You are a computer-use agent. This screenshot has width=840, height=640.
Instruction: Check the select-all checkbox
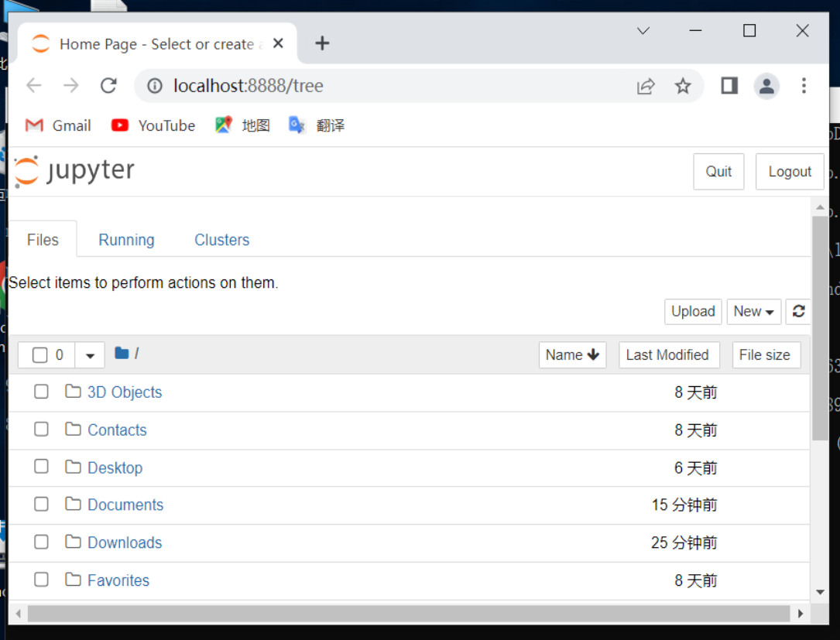coord(41,354)
